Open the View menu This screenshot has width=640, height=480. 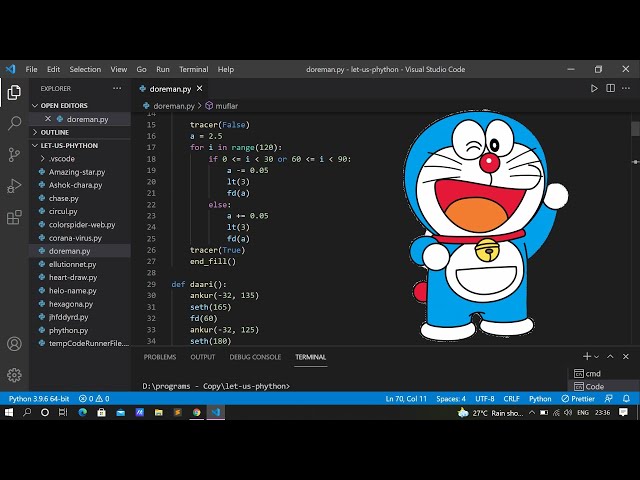point(118,69)
